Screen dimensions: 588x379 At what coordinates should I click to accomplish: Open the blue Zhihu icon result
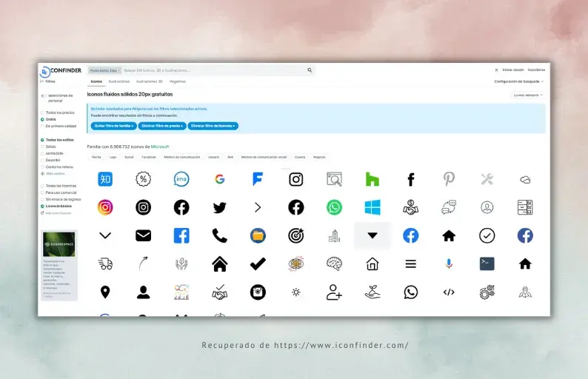click(105, 179)
